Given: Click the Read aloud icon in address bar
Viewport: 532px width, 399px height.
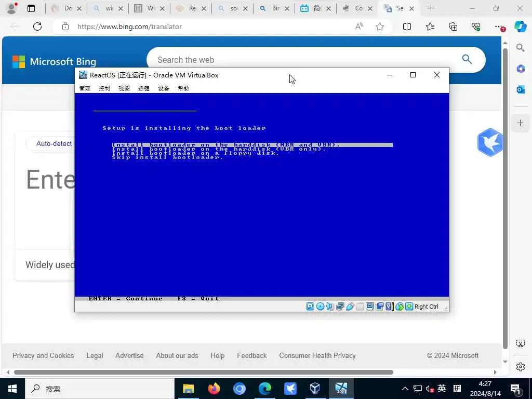Looking at the screenshot, I should [359, 26].
